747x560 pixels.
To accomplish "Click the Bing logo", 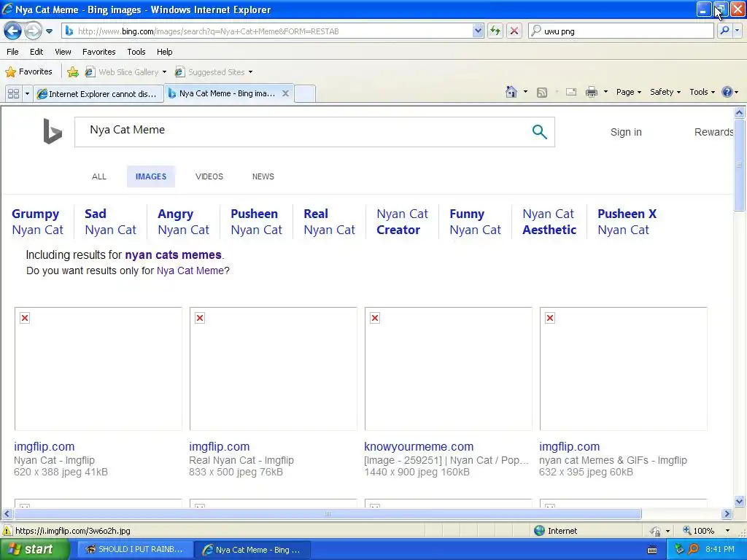I will pyautogui.click(x=53, y=131).
